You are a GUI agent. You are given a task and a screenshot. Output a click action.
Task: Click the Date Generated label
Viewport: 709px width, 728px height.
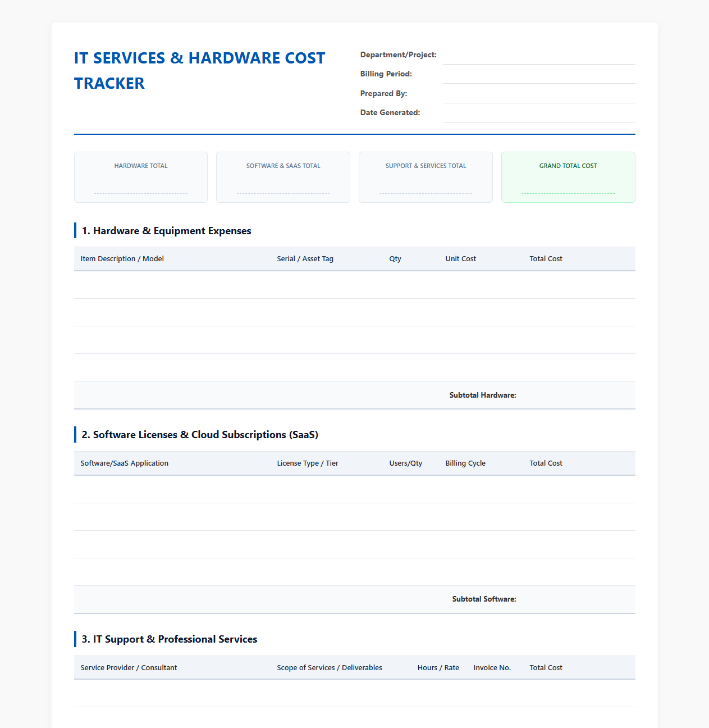(390, 113)
